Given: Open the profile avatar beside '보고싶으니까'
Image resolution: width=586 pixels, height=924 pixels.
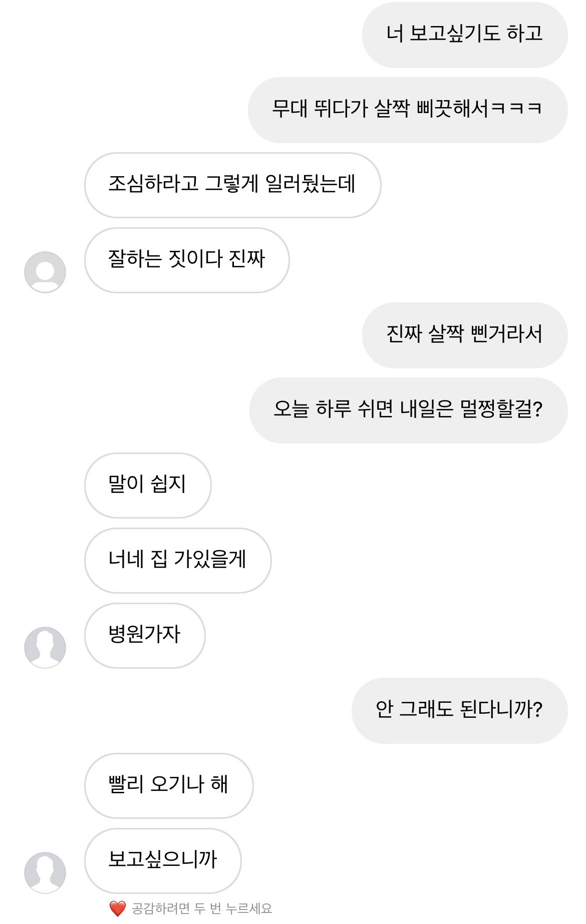Looking at the screenshot, I should (45, 872).
